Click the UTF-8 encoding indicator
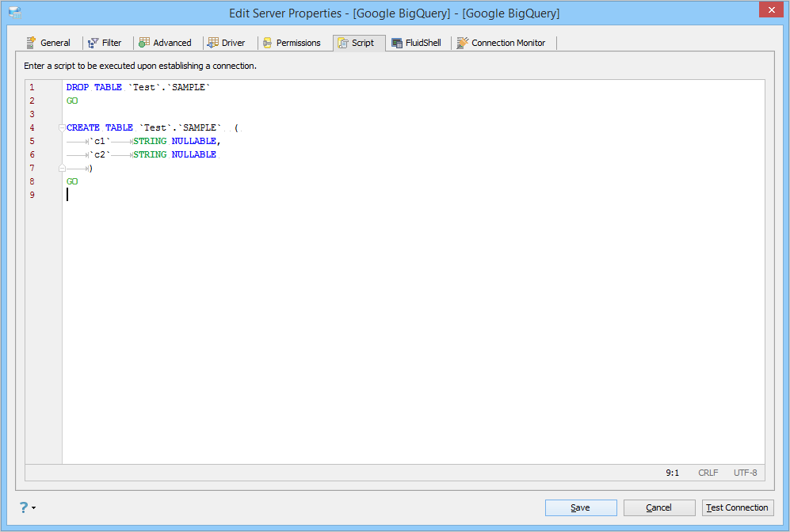Screen dimensions: 790x532 [x=745, y=473]
